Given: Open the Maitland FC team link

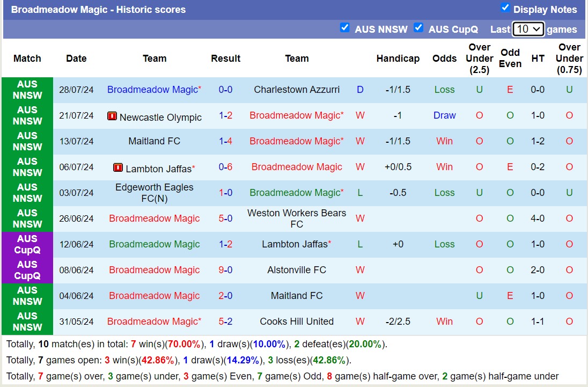Looking at the screenshot, I should pos(155,141).
